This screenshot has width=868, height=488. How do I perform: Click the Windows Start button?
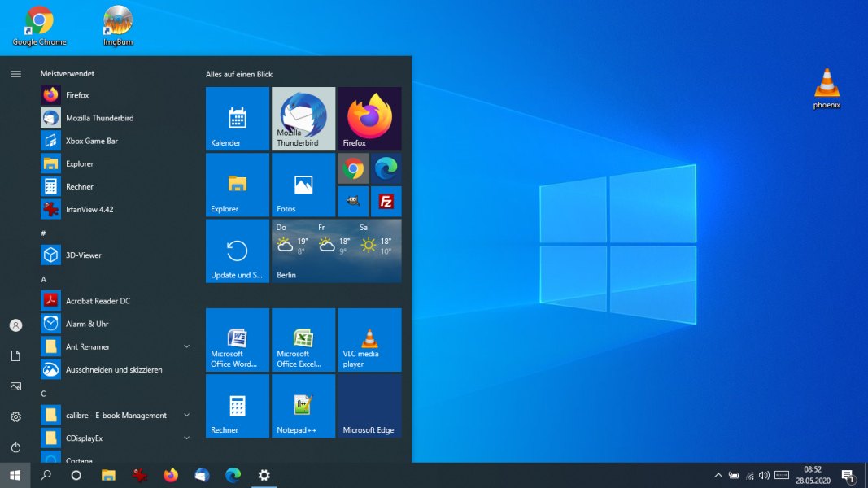(15, 475)
